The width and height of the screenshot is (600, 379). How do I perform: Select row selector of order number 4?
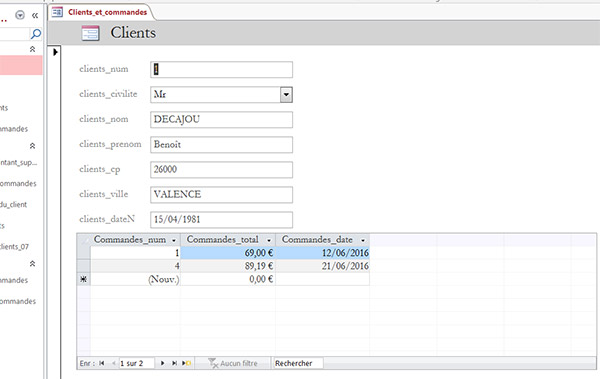pos(83,266)
